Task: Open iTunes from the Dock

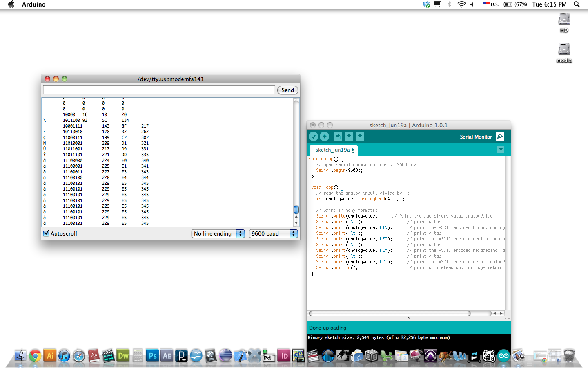Action: (x=64, y=356)
